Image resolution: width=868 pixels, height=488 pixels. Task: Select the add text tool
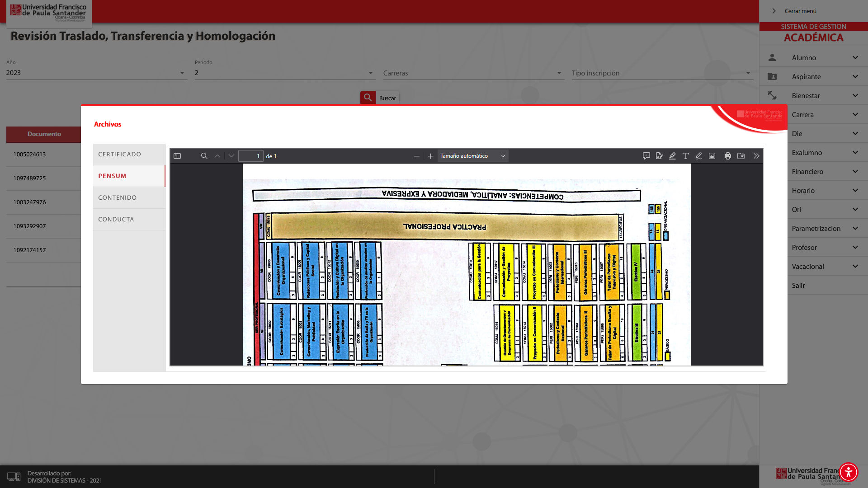tap(685, 156)
